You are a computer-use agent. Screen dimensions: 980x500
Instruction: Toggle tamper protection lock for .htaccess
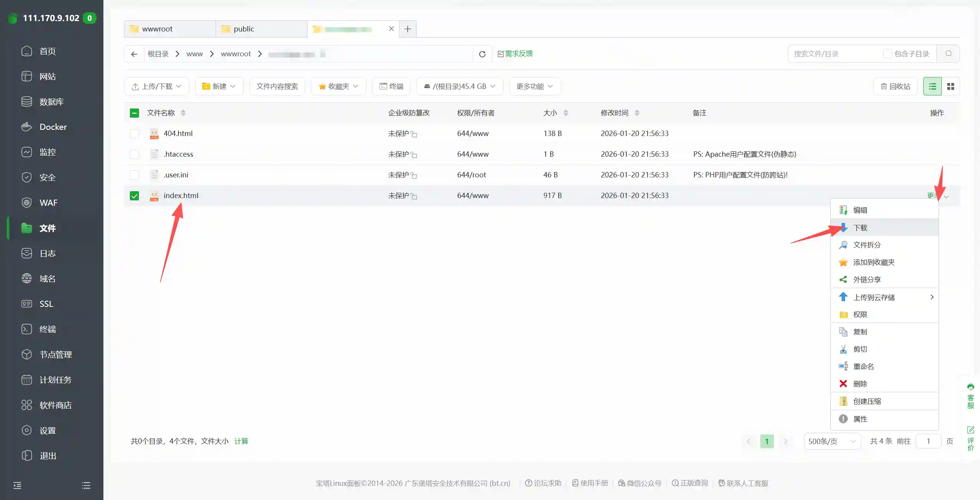[x=414, y=155]
